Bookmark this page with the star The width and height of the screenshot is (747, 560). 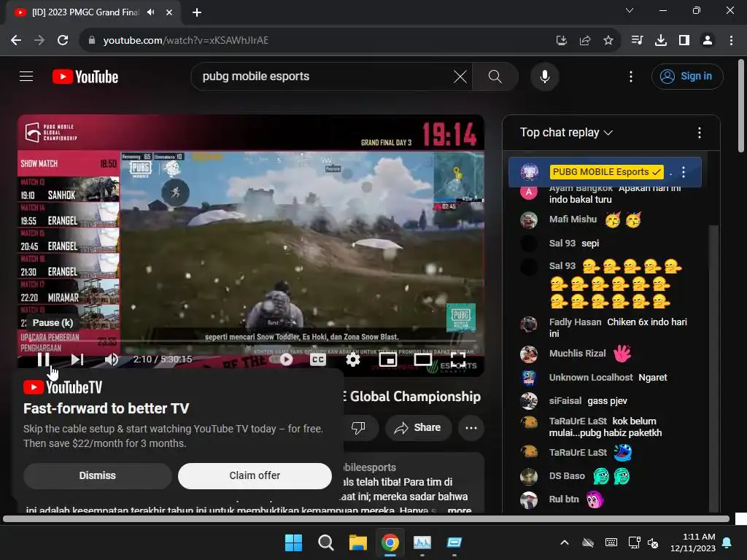pos(608,41)
